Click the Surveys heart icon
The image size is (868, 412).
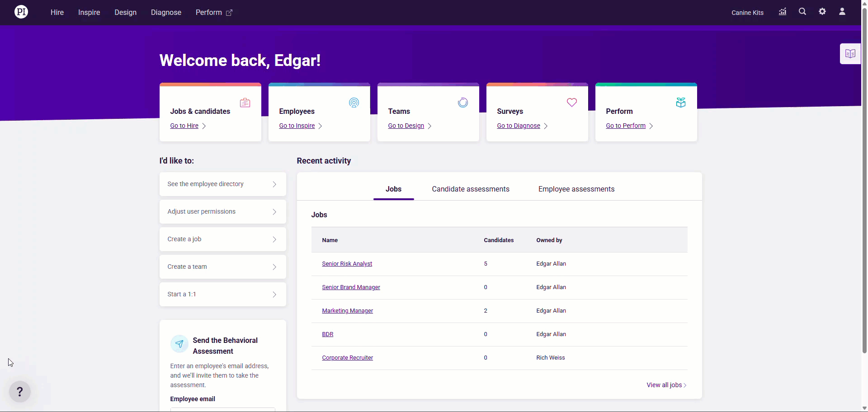pos(571,103)
